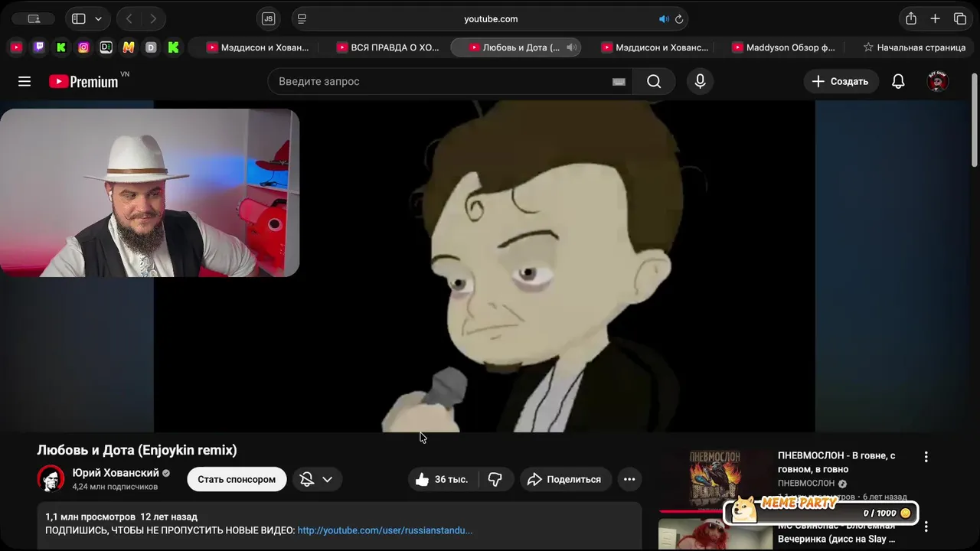Click the Любовь и Дота (Enjoykin remix) title
980x551 pixels.
click(x=137, y=450)
